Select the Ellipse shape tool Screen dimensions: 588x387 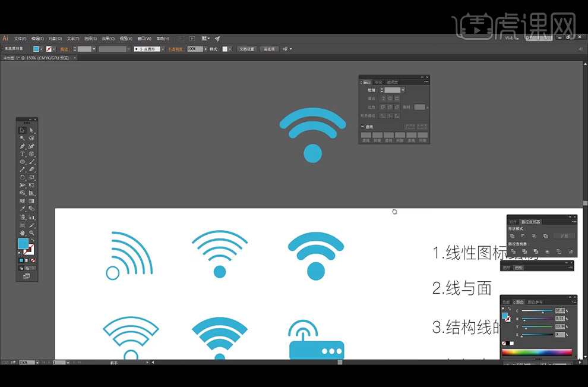point(23,162)
